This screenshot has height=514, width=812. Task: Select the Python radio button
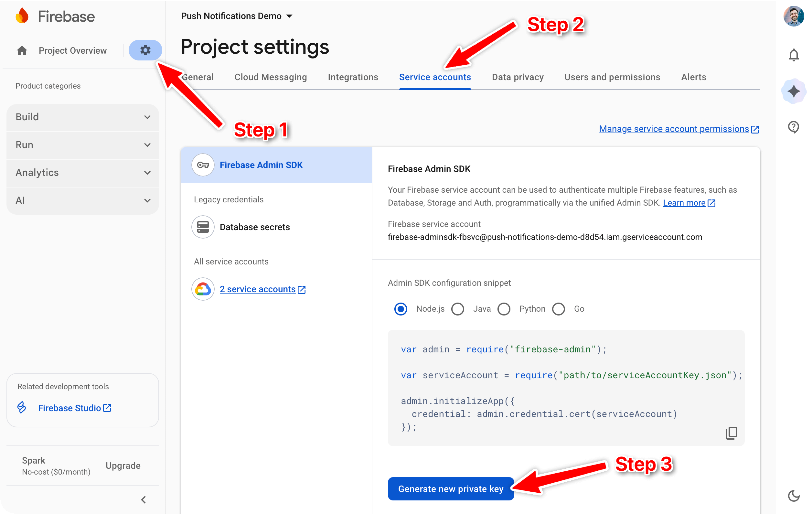[x=504, y=309]
